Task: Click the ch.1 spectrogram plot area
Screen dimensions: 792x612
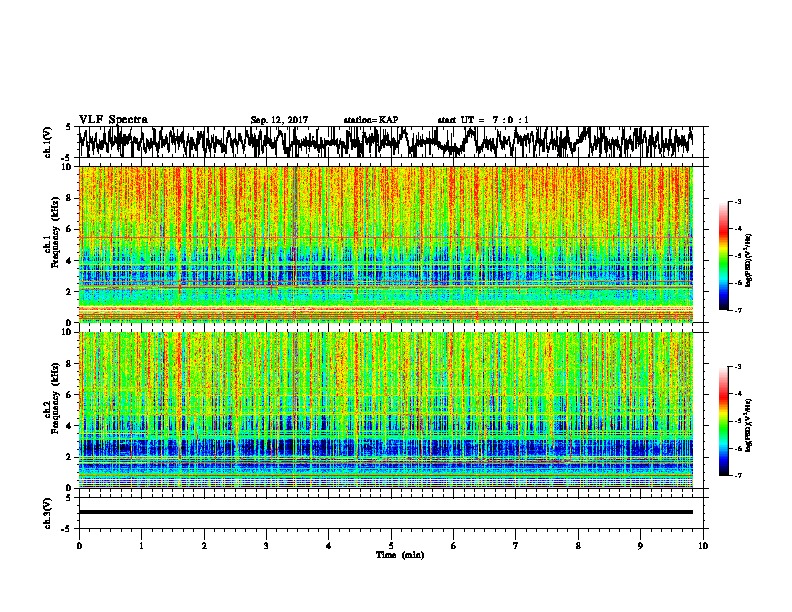Action: [x=385, y=244]
